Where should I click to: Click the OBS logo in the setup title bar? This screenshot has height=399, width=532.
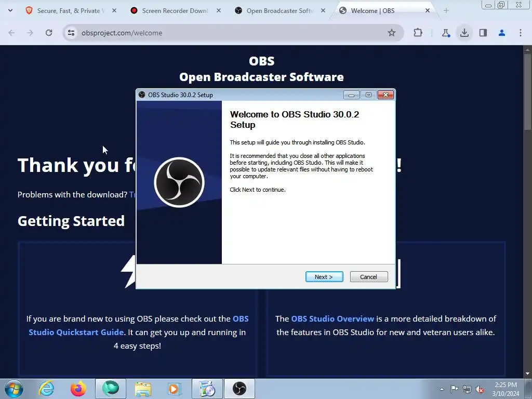click(142, 95)
